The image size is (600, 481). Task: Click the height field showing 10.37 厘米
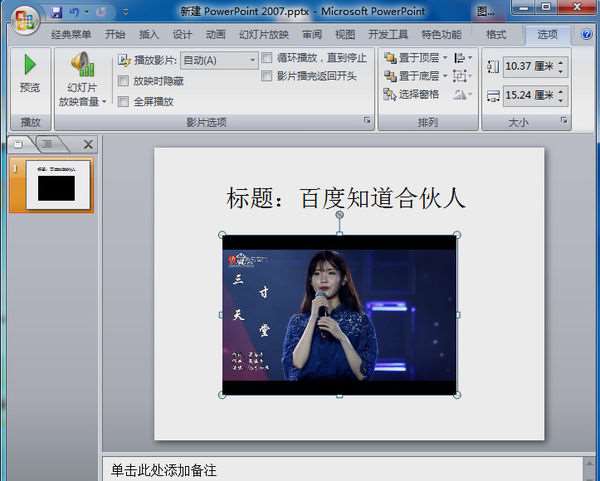point(530,66)
